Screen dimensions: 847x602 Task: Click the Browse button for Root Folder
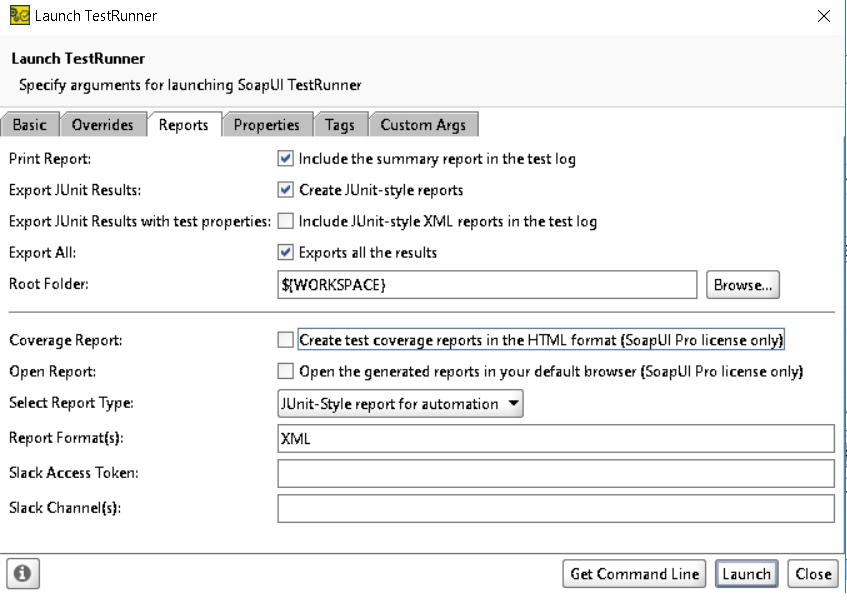click(x=742, y=285)
